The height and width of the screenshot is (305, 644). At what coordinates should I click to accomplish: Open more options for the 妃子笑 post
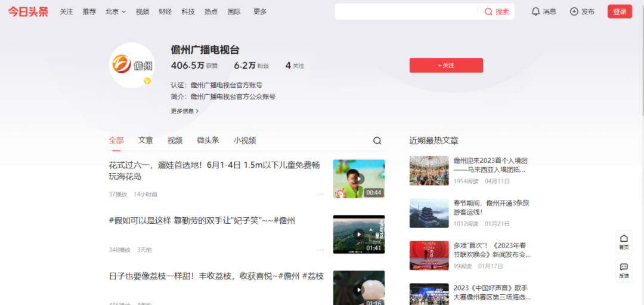[320, 249]
